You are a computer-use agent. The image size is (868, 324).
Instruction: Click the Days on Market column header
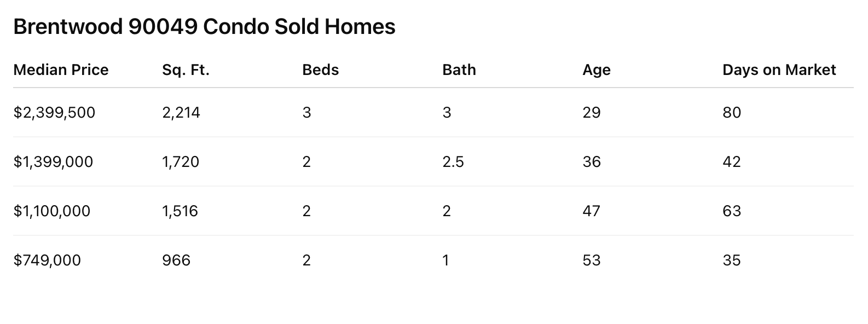tap(779, 70)
